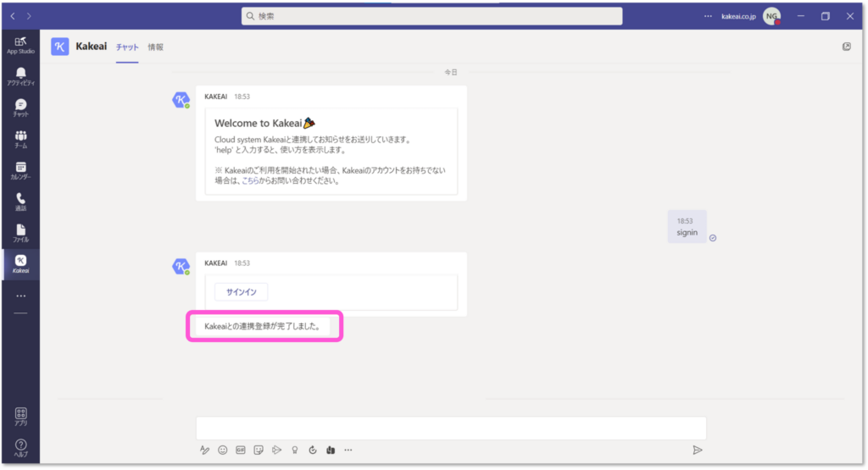868x470 pixels.
Task: Click in the 検索 search box
Action: click(x=431, y=16)
